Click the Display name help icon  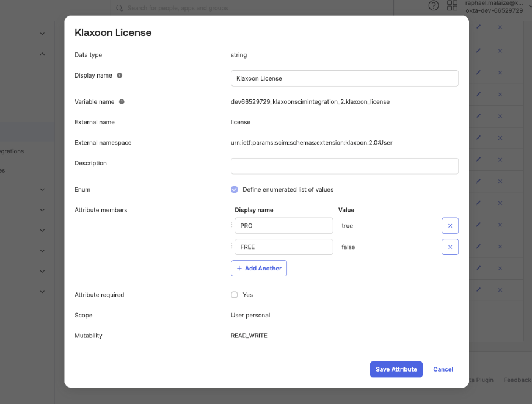[x=120, y=76]
